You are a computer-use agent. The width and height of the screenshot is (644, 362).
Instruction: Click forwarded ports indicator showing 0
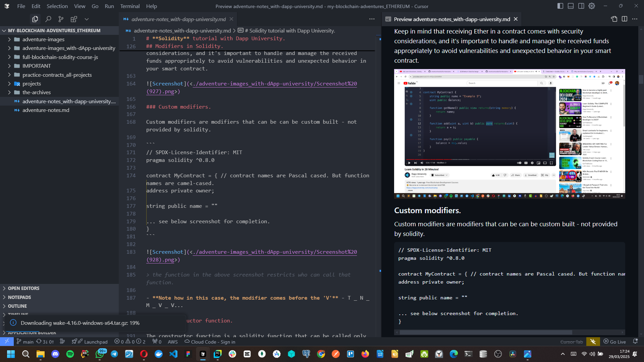pyautogui.click(x=157, y=342)
